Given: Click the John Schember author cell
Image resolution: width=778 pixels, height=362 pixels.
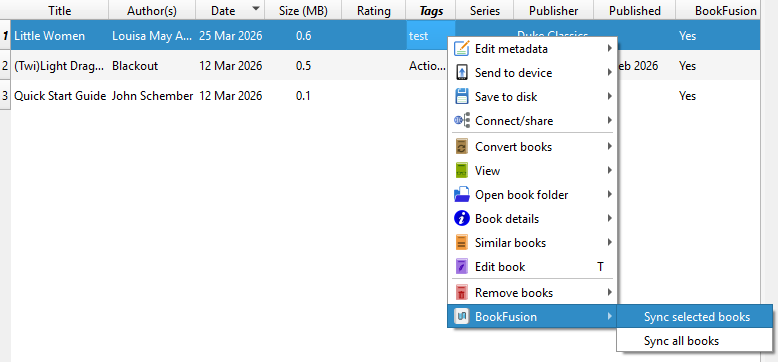Looking at the screenshot, I should pos(152,96).
